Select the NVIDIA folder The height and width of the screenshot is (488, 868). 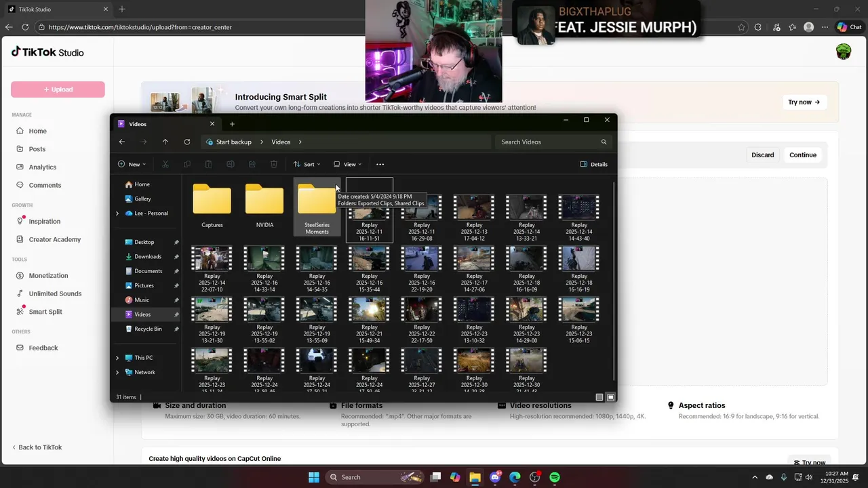pyautogui.click(x=264, y=206)
